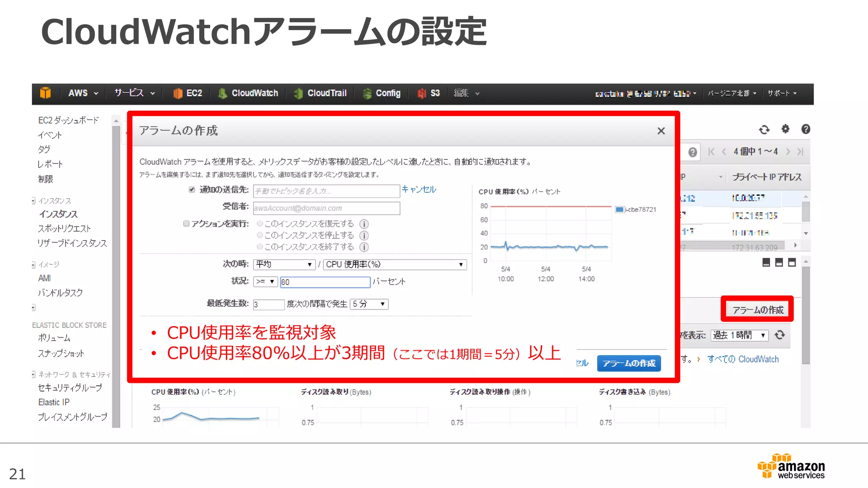Viewport: 868px width, 488px height.
Task: Click the 通知の送信先 topic name field
Action: (327, 191)
